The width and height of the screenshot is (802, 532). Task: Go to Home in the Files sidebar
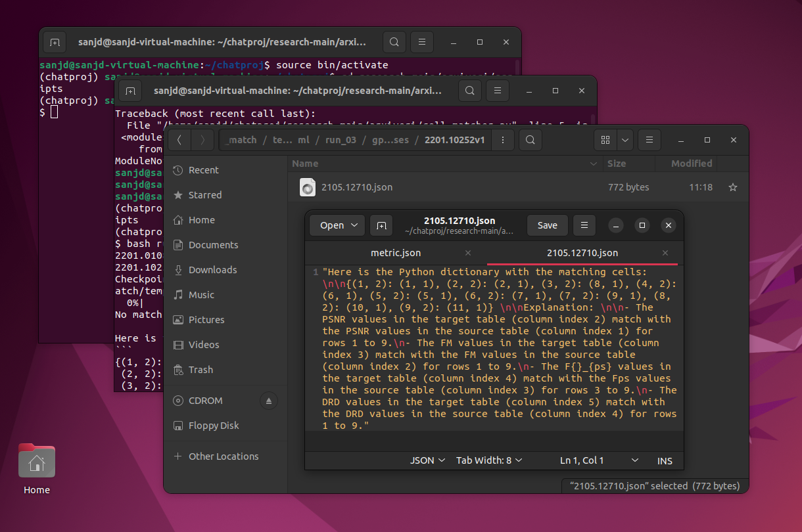pos(225,220)
